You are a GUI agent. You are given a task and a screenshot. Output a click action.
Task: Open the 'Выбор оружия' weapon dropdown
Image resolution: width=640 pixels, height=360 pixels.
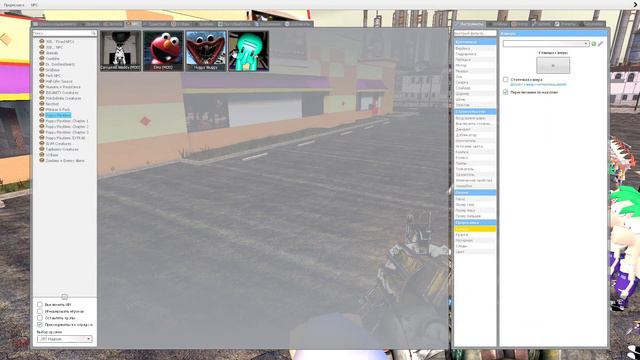[65, 339]
